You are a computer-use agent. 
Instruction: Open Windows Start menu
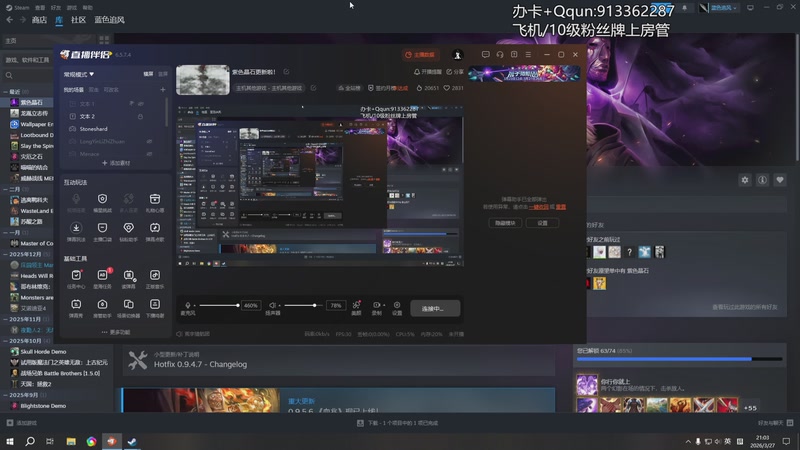[x=10, y=441]
